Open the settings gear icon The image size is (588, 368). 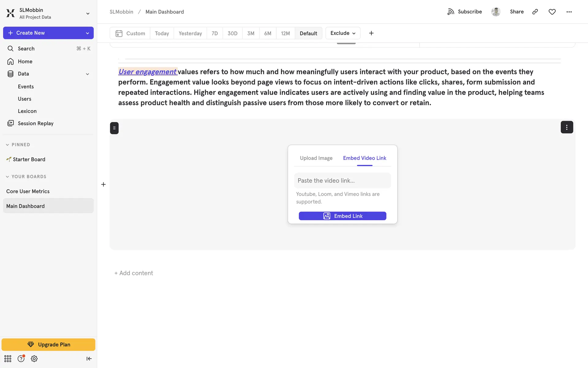34,358
